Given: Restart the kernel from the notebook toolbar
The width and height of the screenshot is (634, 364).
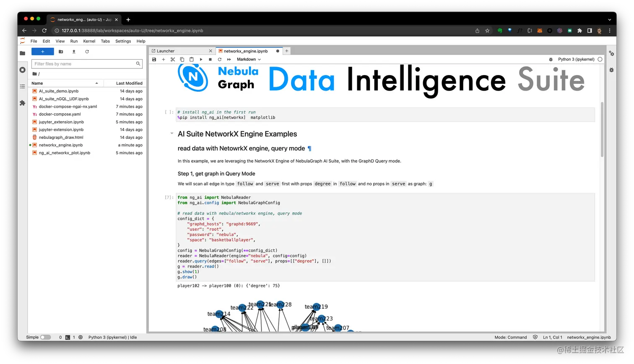Looking at the screenshot, I should pos(219,60).
